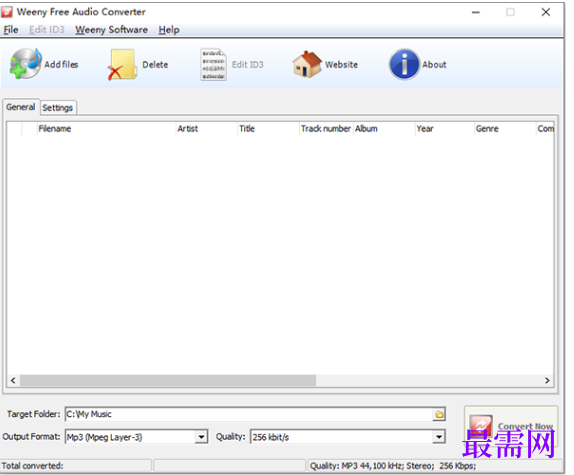This screenshot has height=475, width=574.
Task: Close the Weeny Free Audio Converter window
Action: (x=546, y=12)
